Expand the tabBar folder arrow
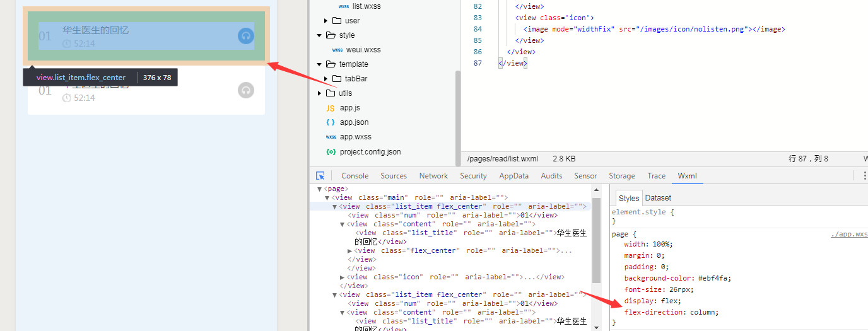Screen dimensions: 868x331 326,79
